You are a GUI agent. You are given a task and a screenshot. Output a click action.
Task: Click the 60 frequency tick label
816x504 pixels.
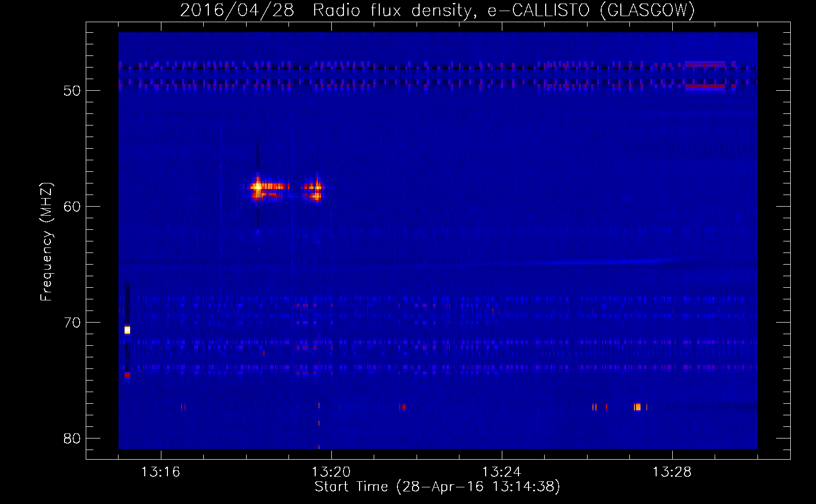coord(72,207)
